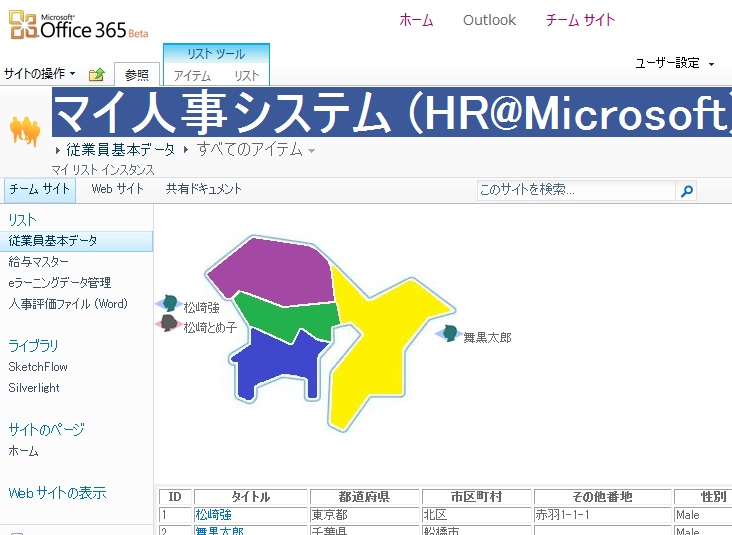Open the ホーム top navigation link
This screenshot has width=732, height=535.
(416, 20)
